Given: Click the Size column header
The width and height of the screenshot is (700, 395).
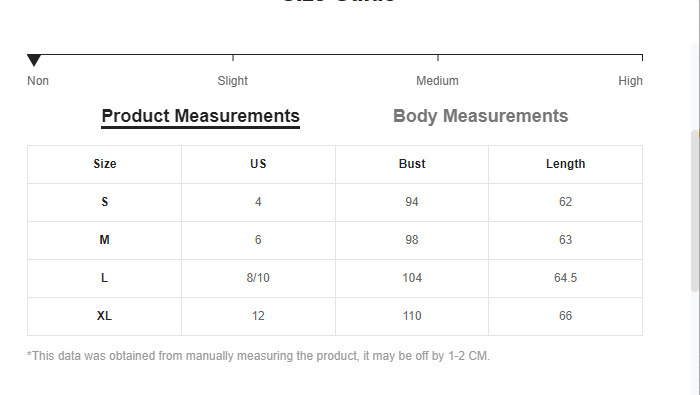Looking at the screenshot, I should pos(104,164).
